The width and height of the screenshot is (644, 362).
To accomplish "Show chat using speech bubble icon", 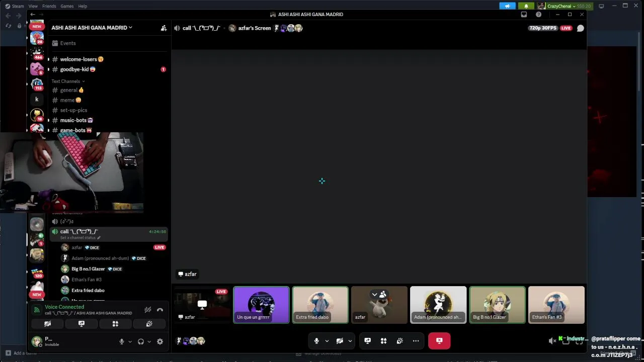I will 580,28.
